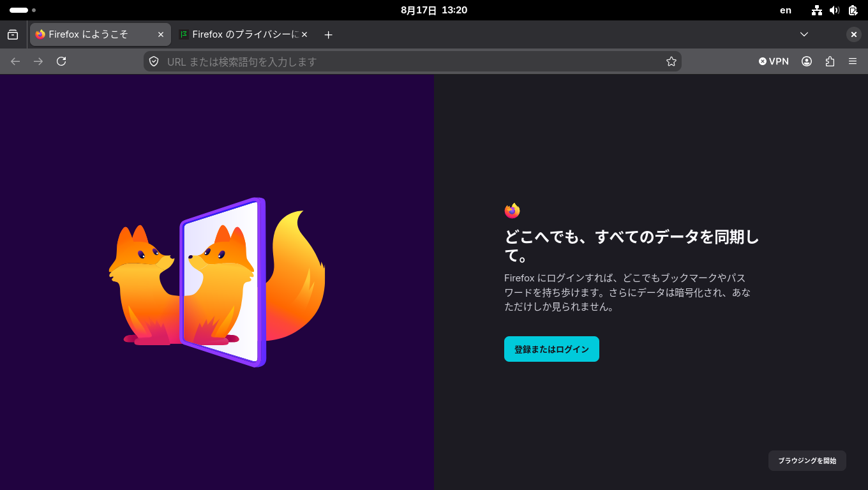This screenshot has width=868, height=490.
Task: Expand the list all tabs chevron
Action: 804,34
